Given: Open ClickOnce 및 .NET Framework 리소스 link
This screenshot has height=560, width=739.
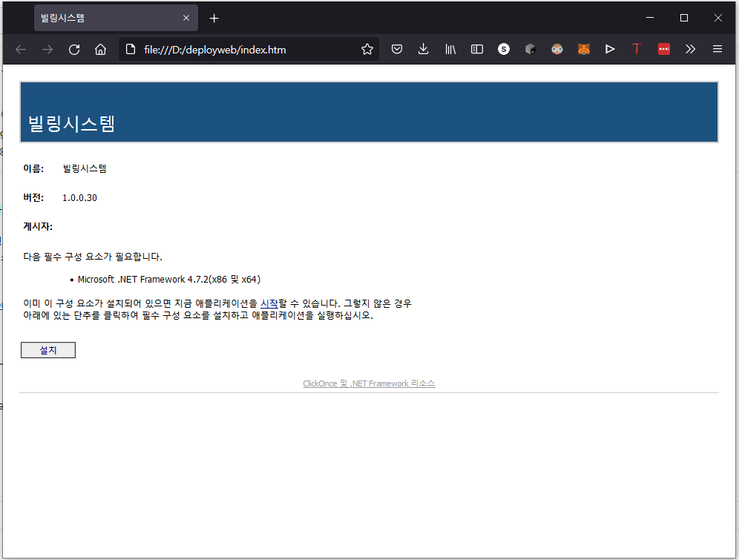Looking at the screenshot, I should tap(369, 383).
